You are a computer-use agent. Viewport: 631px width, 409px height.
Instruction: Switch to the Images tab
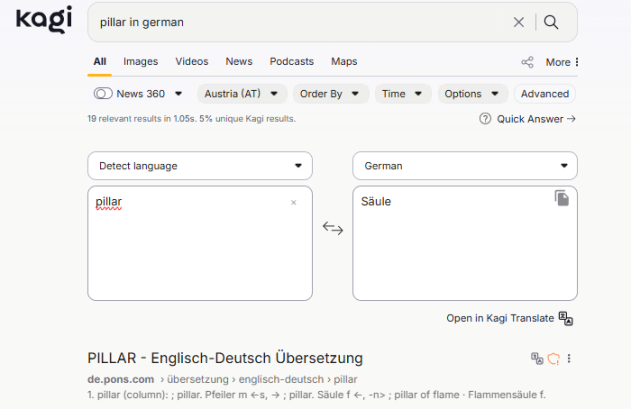click(141, 62)
